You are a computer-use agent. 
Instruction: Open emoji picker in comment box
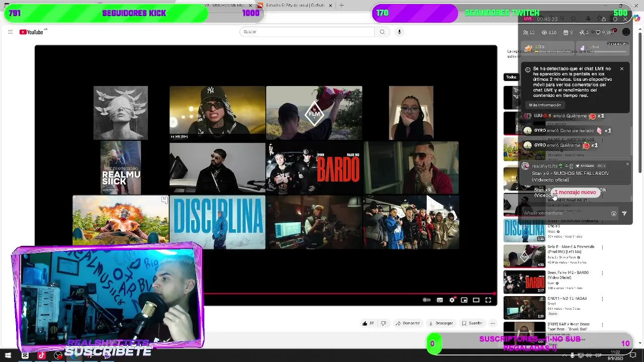tap(613, 213)
